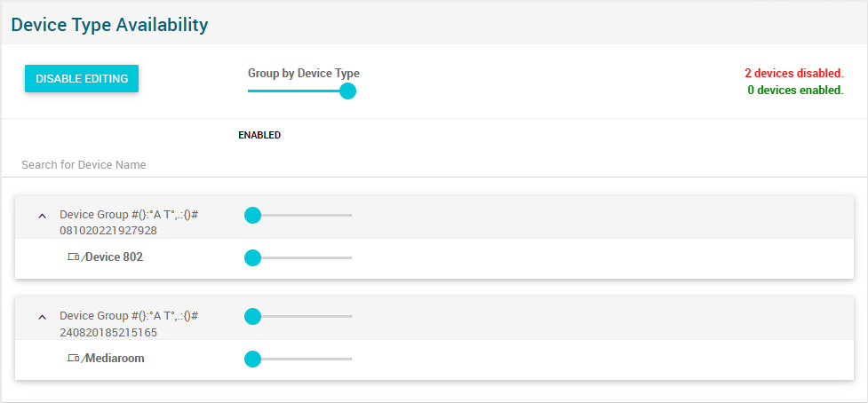868x403 pixels.
Task: Click the Device Type Availability heading
Action: [x=109, y=25]
